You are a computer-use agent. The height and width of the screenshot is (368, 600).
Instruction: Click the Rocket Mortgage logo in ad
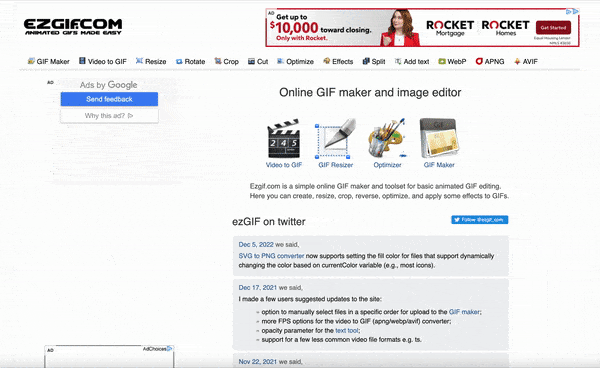pos(450,28)
